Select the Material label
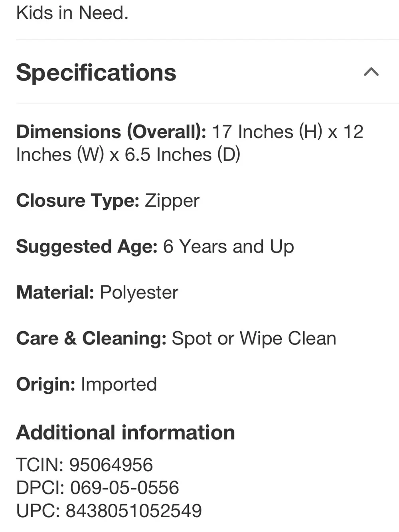Image resolution: width=399 pixels, height=532 pixels. pyautogui.click(x=55, y=292)
